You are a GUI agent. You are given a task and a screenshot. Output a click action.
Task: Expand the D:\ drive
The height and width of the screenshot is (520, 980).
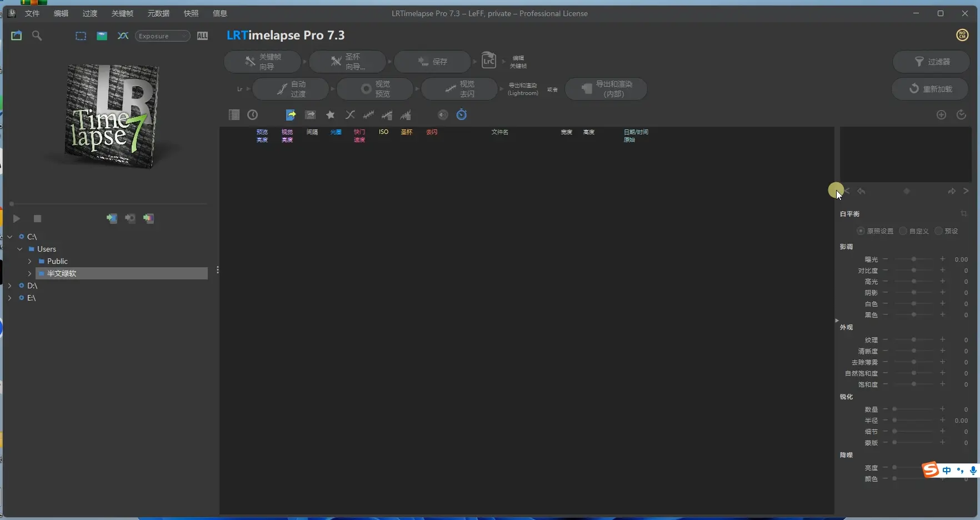point(9,286)
